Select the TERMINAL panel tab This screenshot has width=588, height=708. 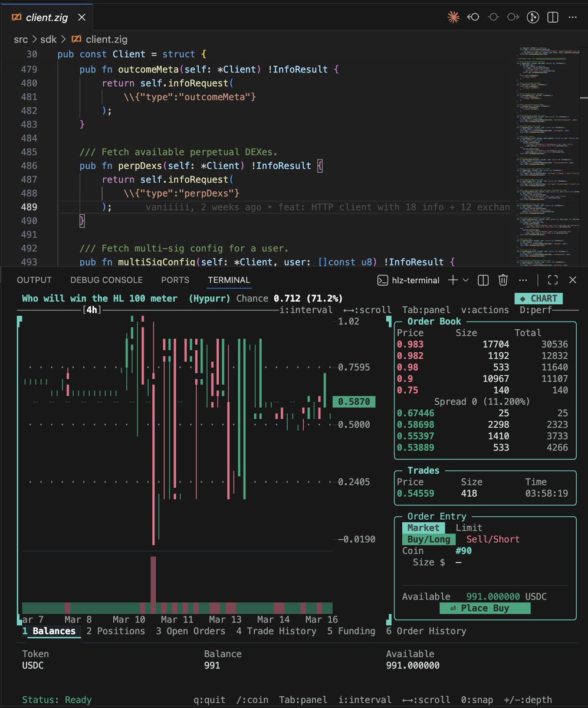click(x=229, y=280)
